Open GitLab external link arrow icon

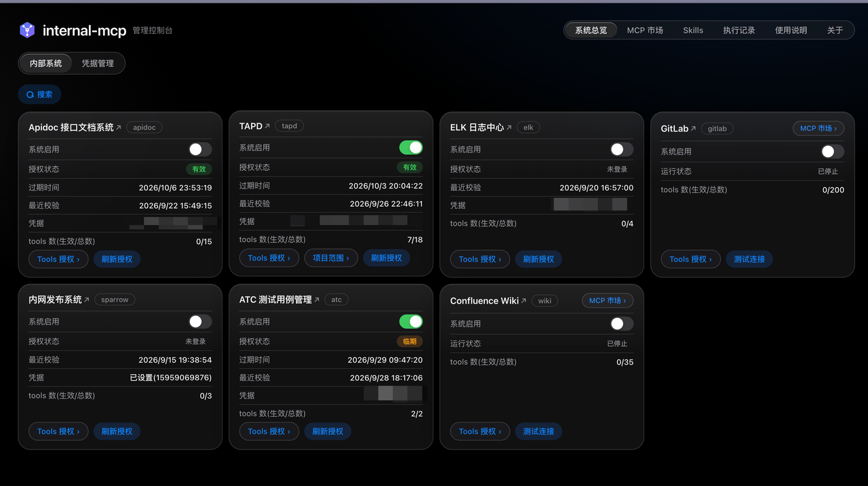pyautogui.click(x=694, y=129)
